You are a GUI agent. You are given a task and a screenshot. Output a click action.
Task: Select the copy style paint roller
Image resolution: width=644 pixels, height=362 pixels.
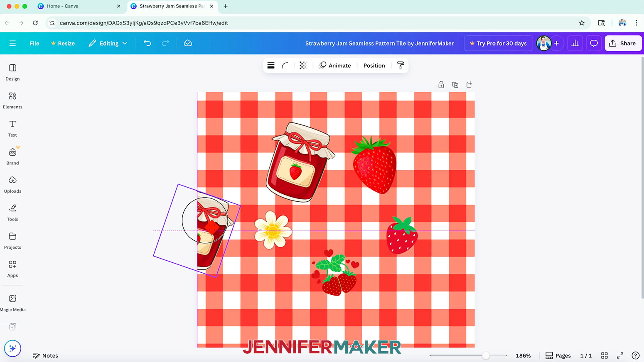(x=401, y=66)
